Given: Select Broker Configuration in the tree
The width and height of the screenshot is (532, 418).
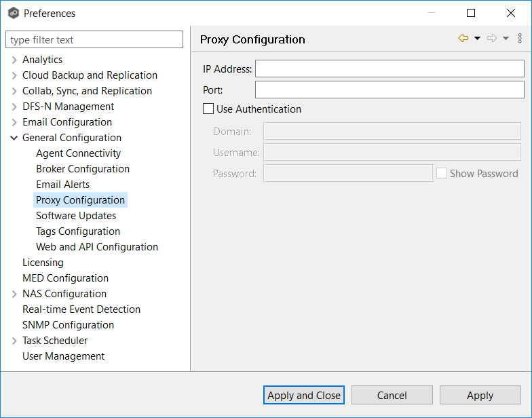Looking at the screenshot, I should (83, 169).
